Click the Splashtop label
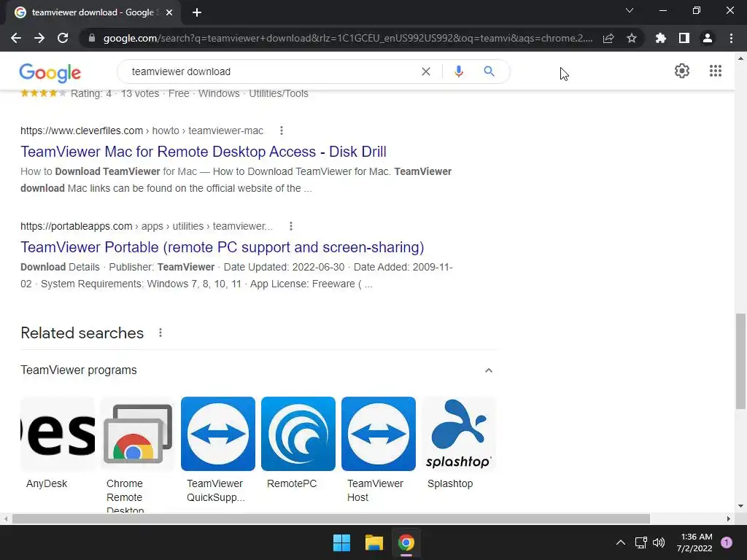This screenshot has width=747, height=560. tap(450, 484)
